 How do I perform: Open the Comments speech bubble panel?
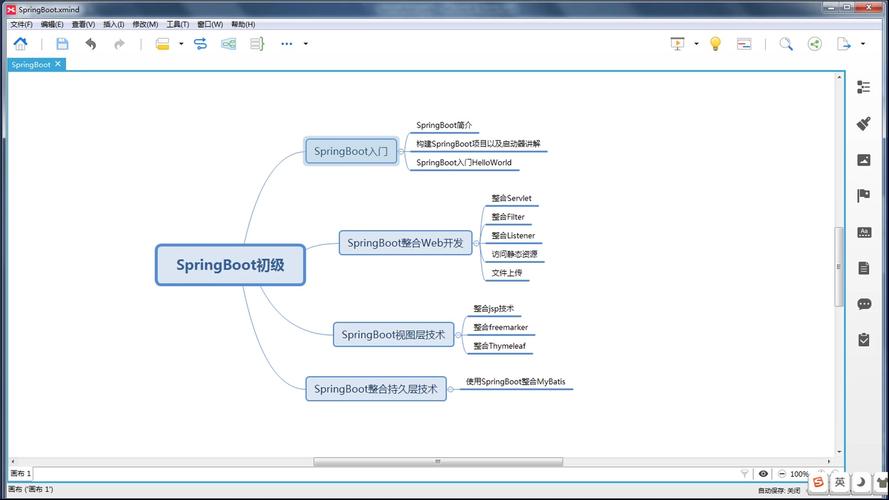(864, 304)
